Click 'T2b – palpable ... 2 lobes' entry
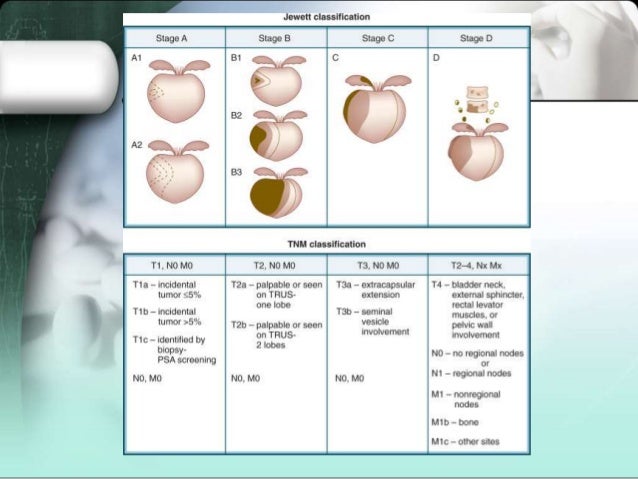The height and width of the screenshot is (479, 638). click(277, 335)
